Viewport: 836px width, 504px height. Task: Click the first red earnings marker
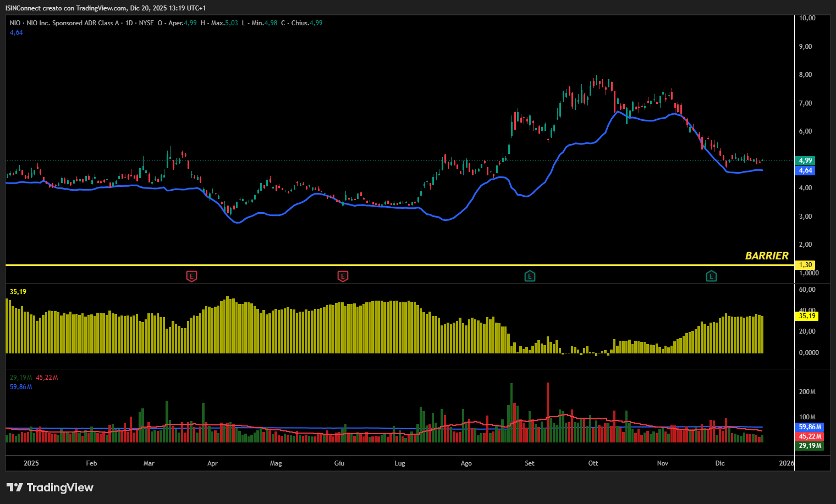click(x=191, y=276)
